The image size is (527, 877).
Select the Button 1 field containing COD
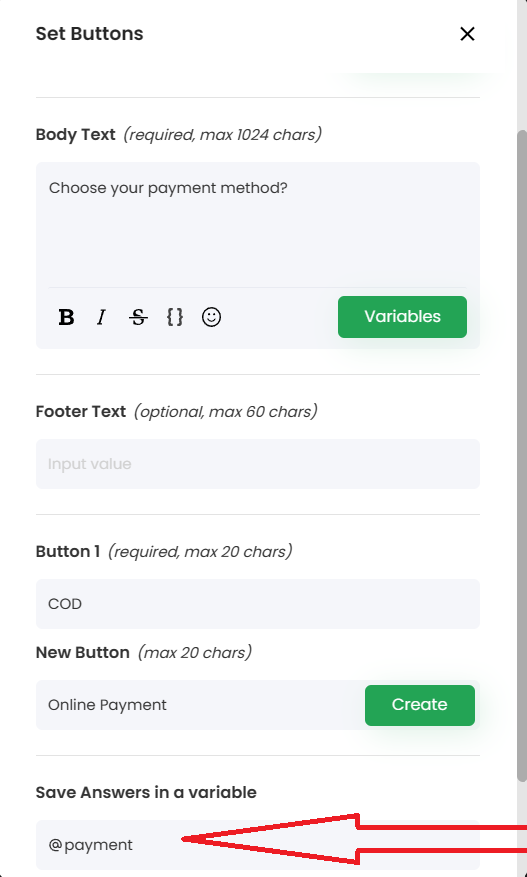(257, 603)
